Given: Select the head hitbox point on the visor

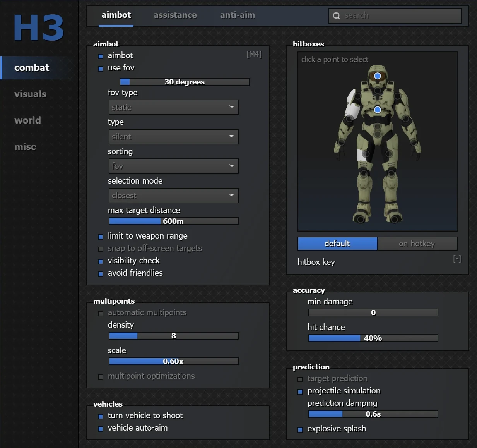Looking at the screenshot, I should [x=378, y=76].
